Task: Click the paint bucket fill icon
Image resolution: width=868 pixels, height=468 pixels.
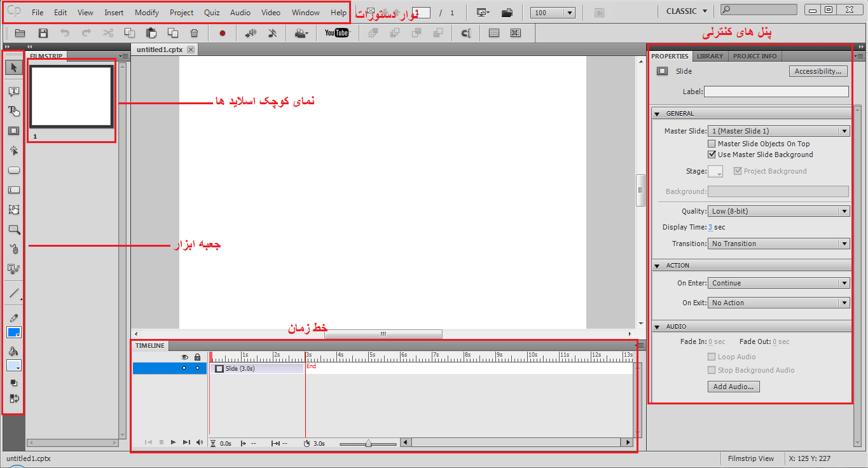Action: click(14, 351)
